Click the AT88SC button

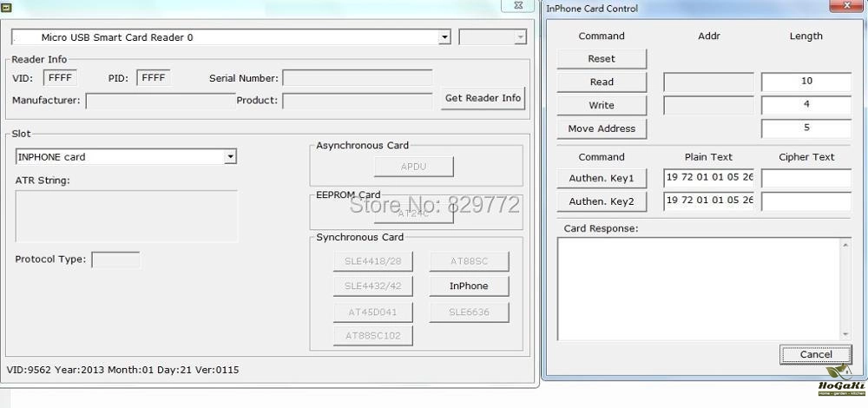(469, 261)
